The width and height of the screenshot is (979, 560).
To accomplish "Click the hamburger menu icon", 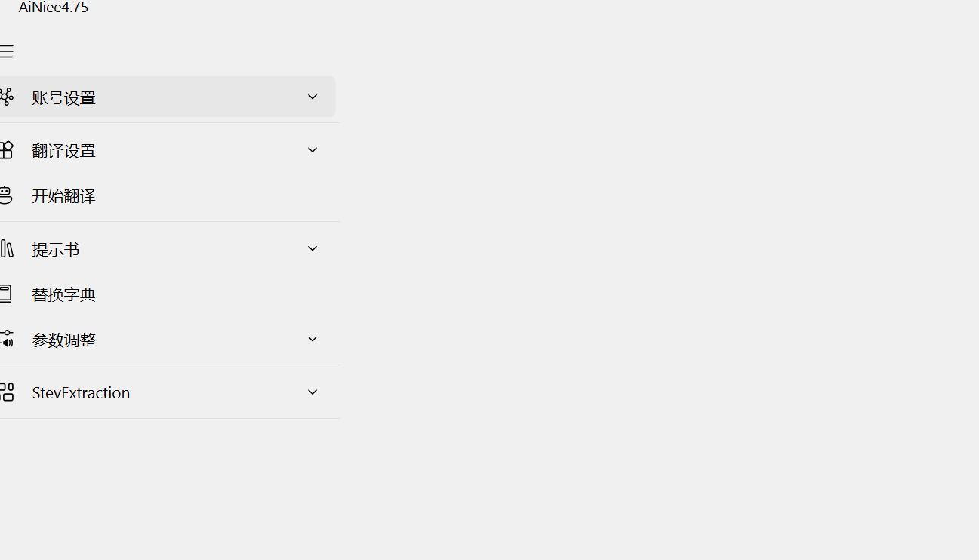I will coord(7,51).
